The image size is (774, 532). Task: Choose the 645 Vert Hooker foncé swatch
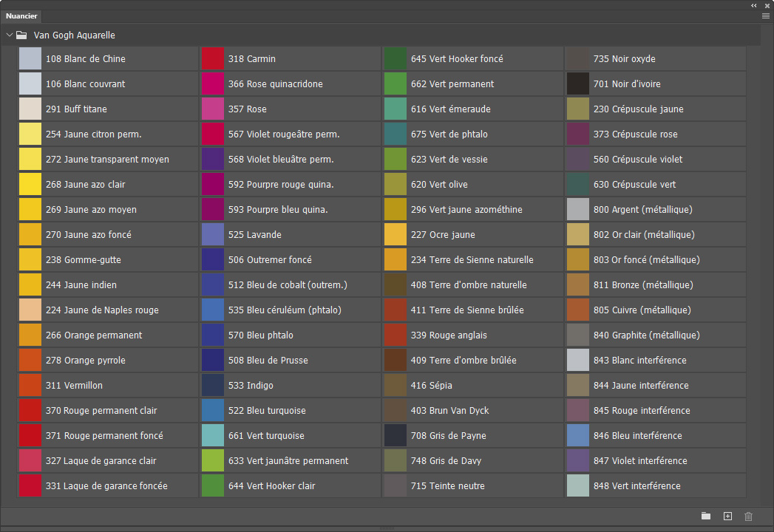[396, 58]
